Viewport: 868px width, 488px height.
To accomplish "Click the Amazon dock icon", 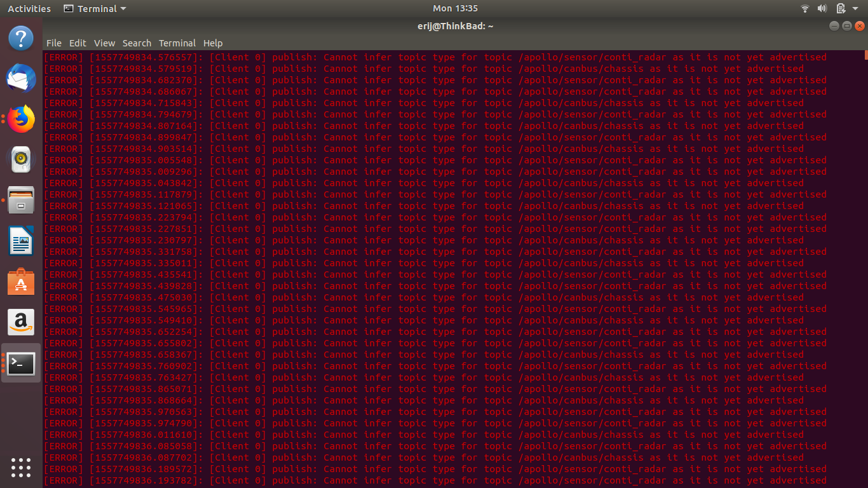I will pos(21,322).
